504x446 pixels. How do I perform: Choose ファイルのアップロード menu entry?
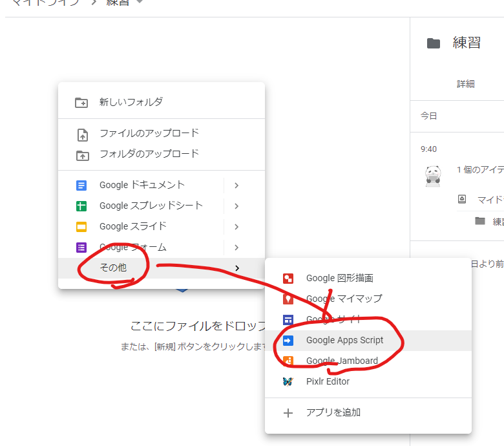[x=149, y=133]
